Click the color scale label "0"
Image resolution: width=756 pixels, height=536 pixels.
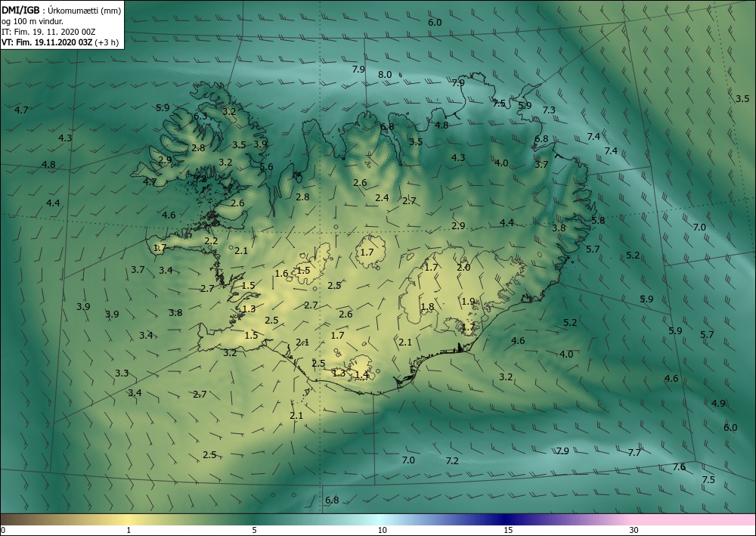click(3, 531)
